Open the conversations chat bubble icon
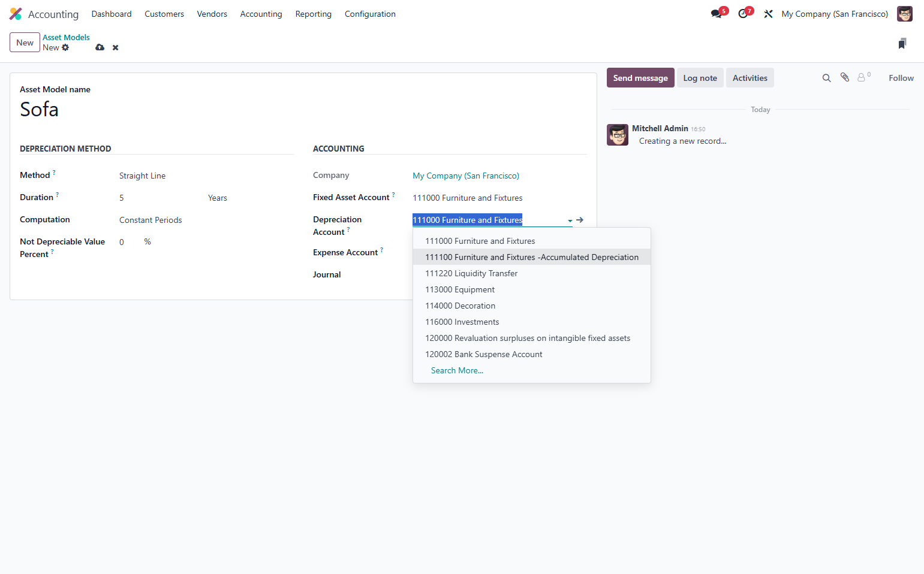924x574 pixels. pyautogui.click(x=716, y=14)
